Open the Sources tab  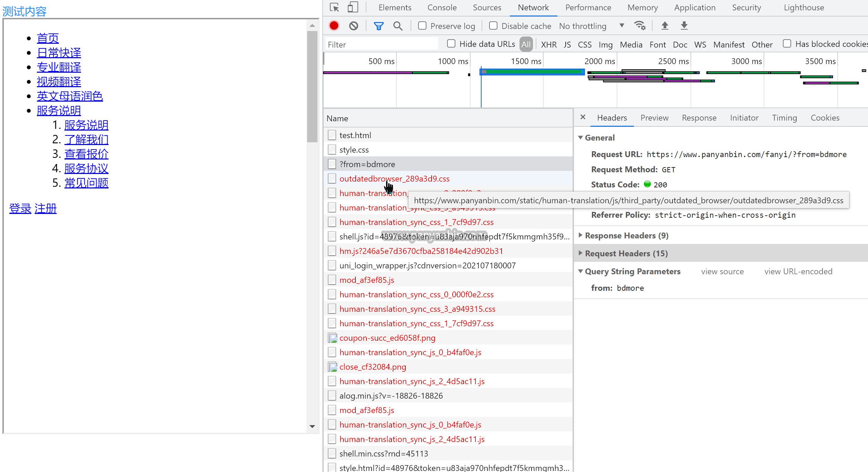click(x=487, y=8)
